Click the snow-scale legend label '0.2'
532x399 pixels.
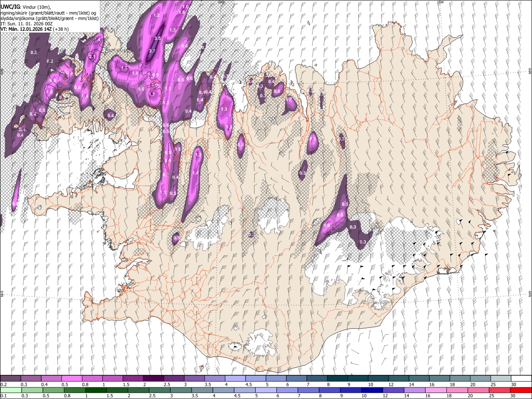click(x=3, y=384)
